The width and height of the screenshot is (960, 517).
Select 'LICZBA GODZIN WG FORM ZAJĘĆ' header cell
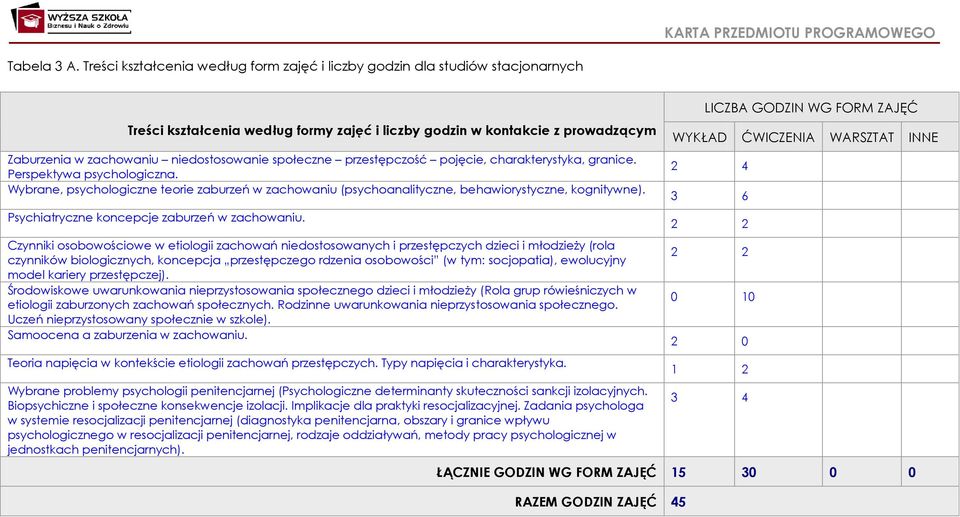click(x=811, y=108)
